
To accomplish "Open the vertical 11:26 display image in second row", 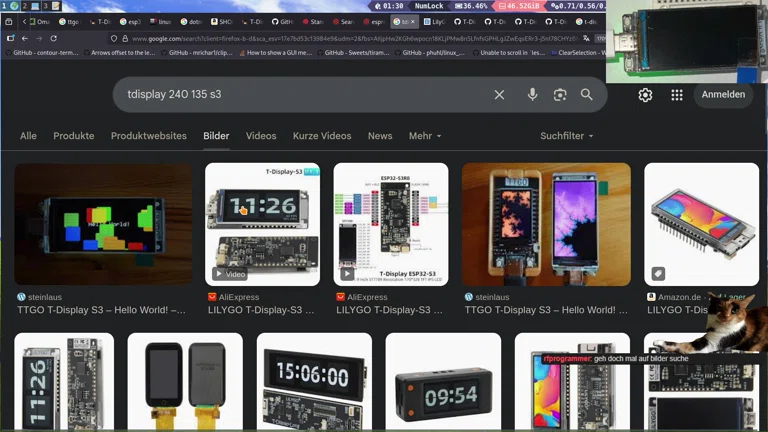I will tap(64, 382).
